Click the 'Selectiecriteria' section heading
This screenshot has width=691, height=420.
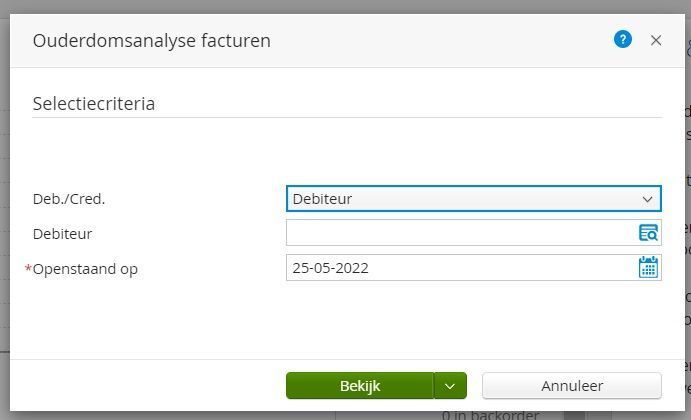[x=94, y=103]
